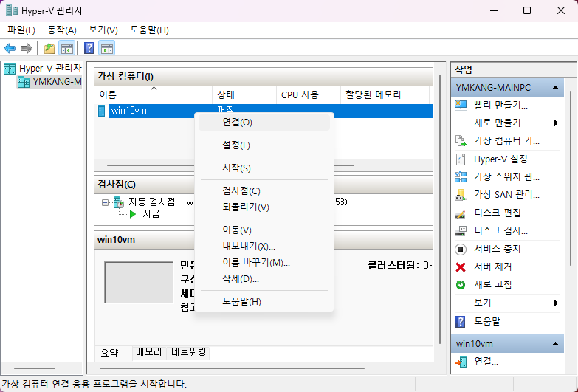The width and height of the screenshot is (578, 392).
Task: Click the 자동 검사점 checkpoint icon
Action: click(118, 202)
